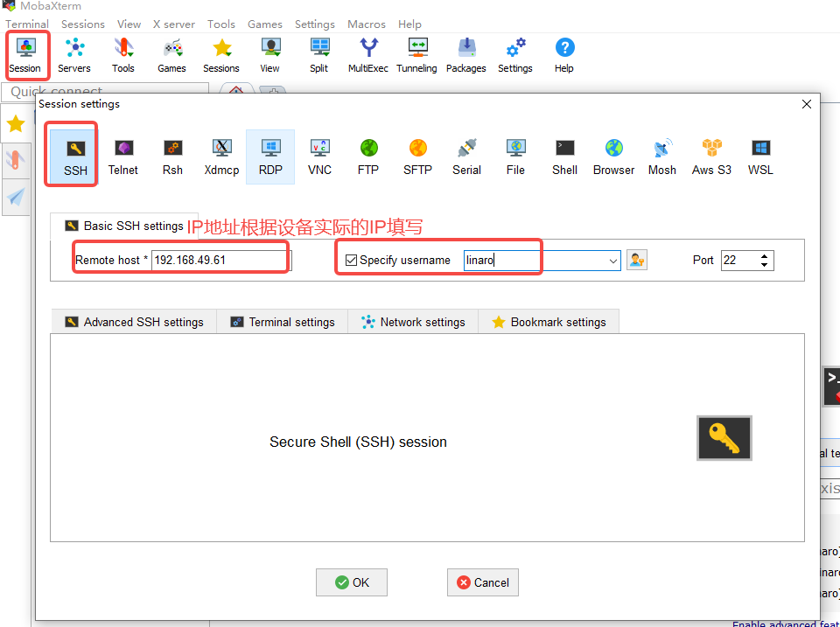The height and width of the screenshot is (627, 840).
Task: Open the Games menu in menu bar
Action: click(x=264, y=24)
